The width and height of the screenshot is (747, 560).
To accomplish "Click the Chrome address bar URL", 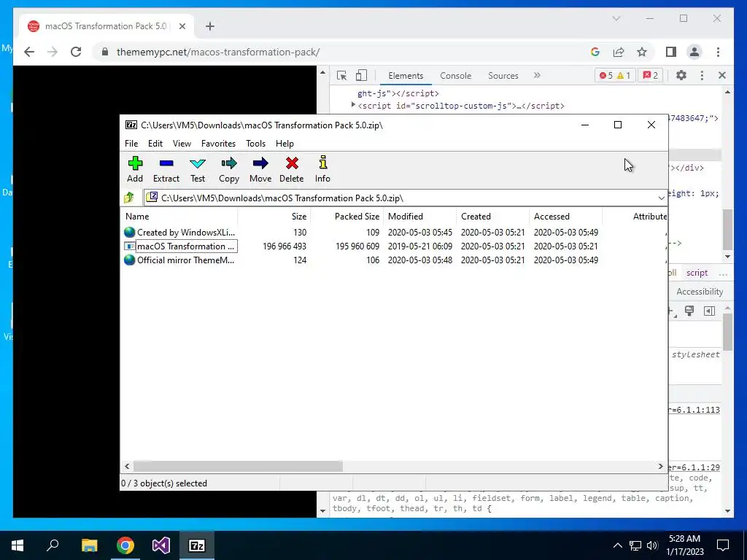I will 218,52.
